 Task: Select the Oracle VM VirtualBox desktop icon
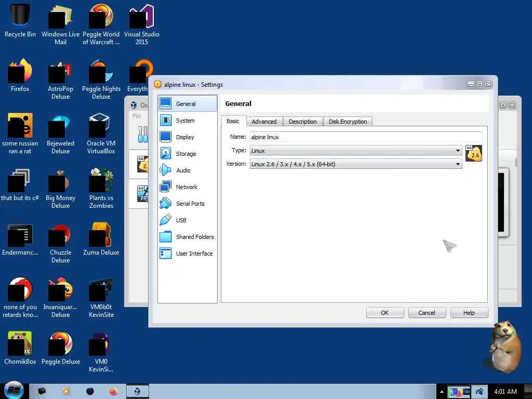click(101, 134)
